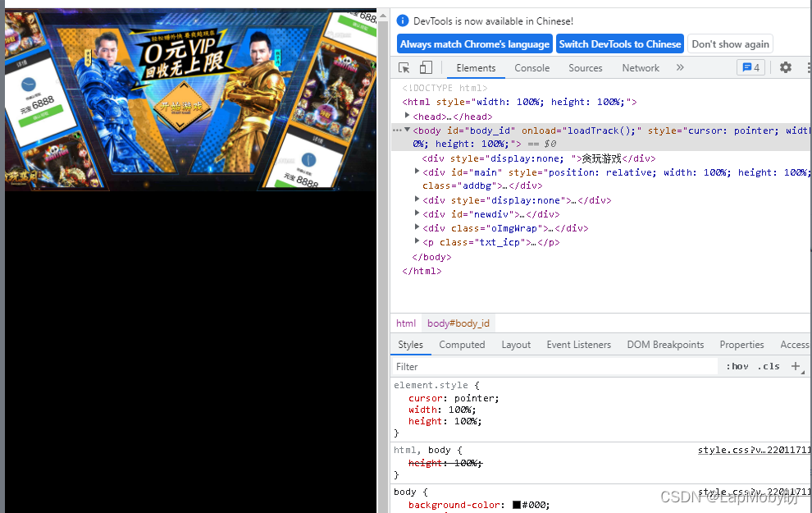812x513 pixels.
Task: Toggle the device toolbar icon
Action: tap(426, 68)
